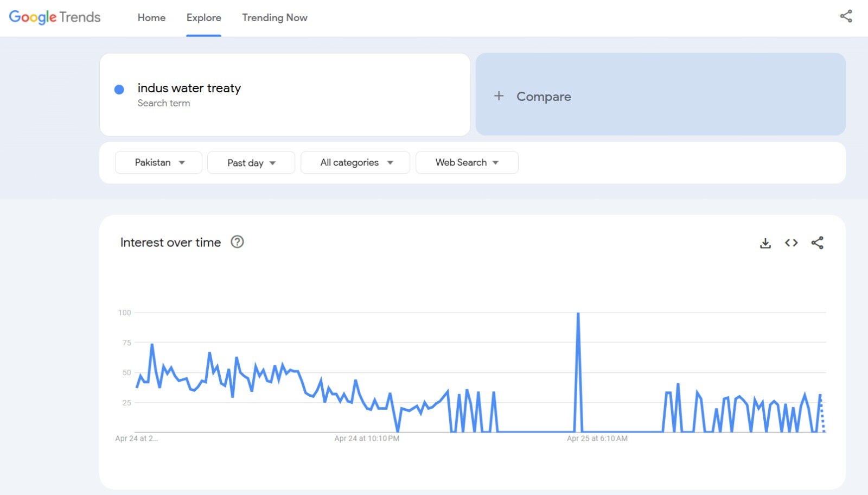Click the Apr 25 at 6:10 AM axis label

click(597, 439)
